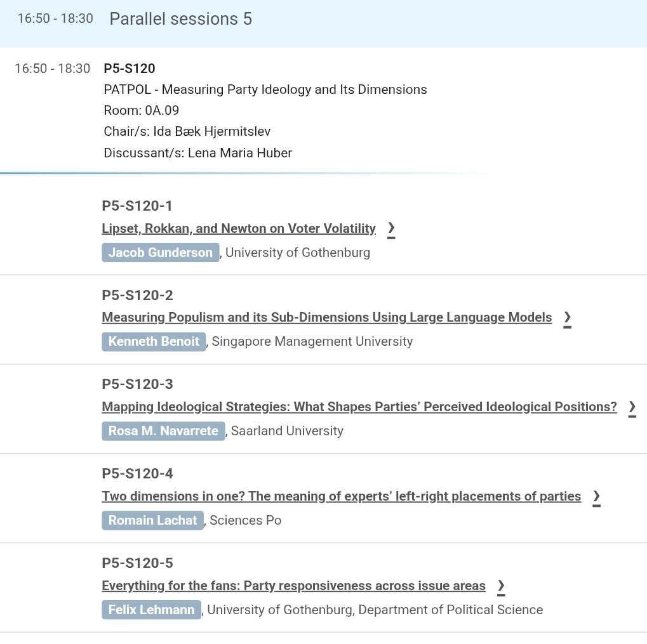Viewport: 647px width, 644px height.
Task: Click the Rosa M. Navarrete author tag
Action: [163, 431]
